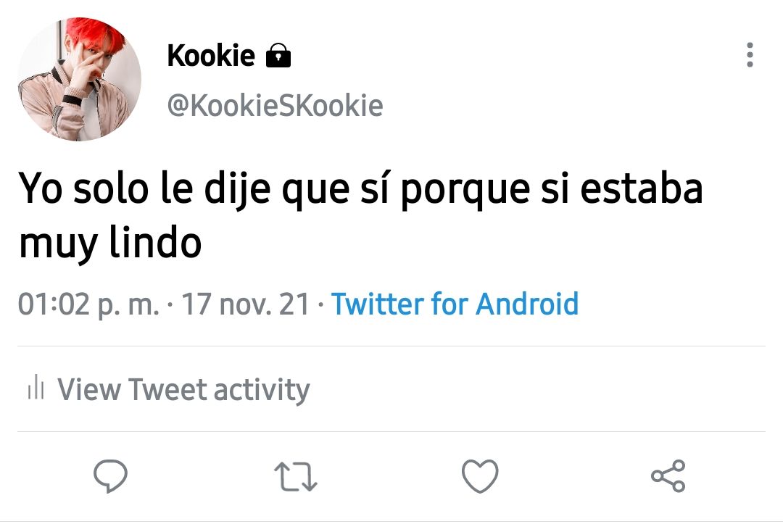Open the Twitter for Android source link
This screenshot has width=783, height=532.
coord(455,304)
